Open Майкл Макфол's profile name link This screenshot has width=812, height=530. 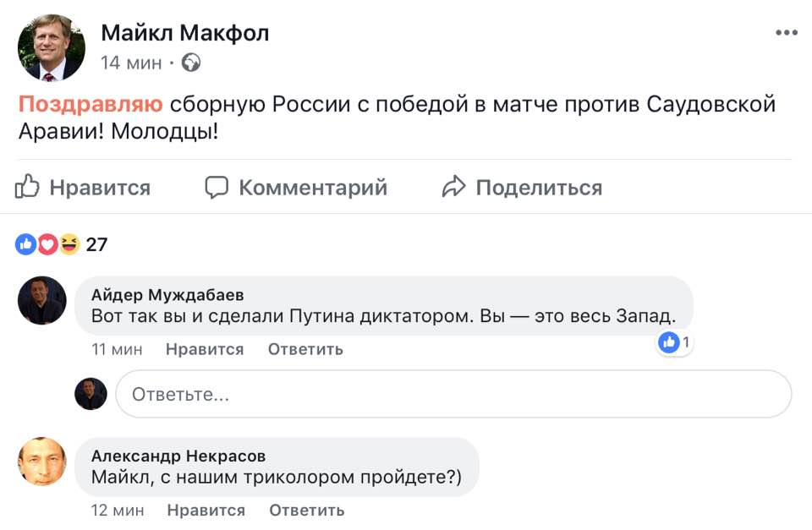coord(185,33)
